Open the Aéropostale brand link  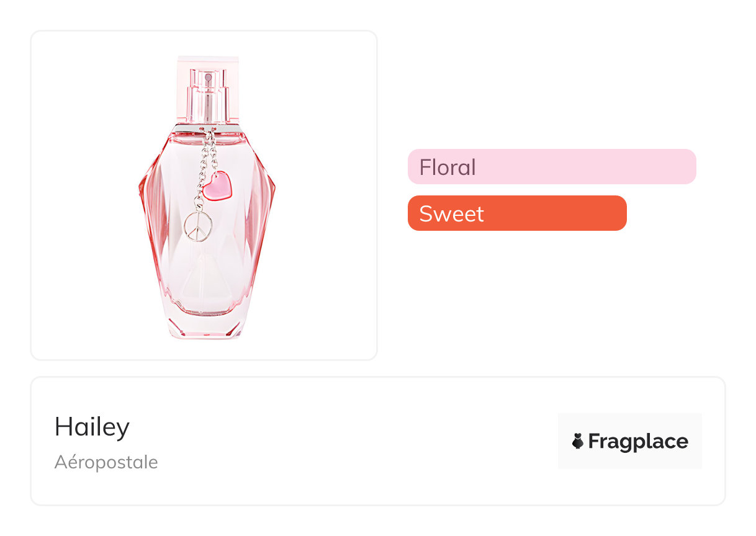coord(106,462)
